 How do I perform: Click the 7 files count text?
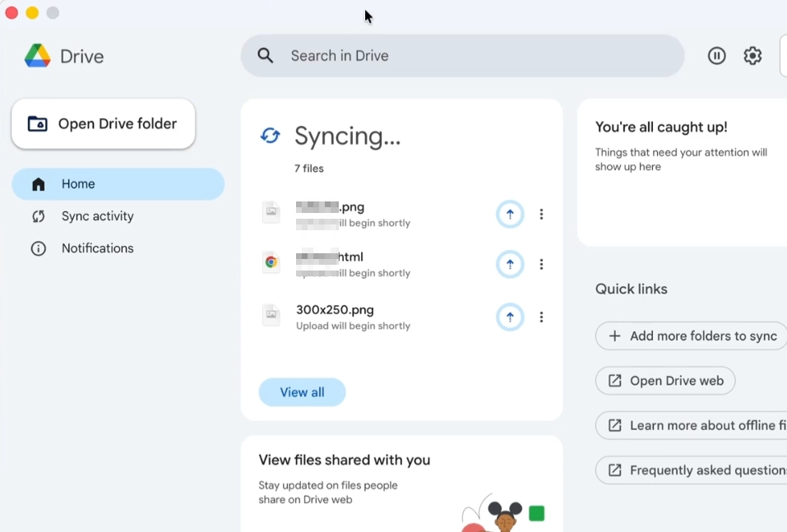pos(308,169)
